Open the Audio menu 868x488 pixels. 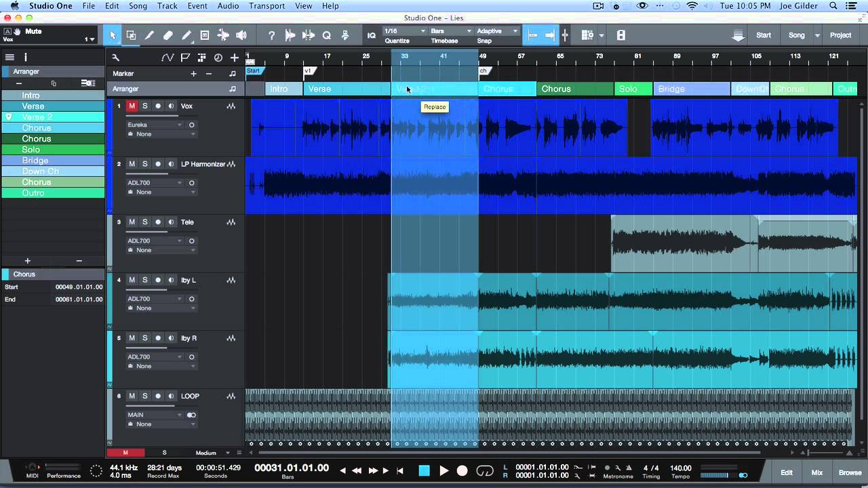pyautogui.click(x=228, y=5)
